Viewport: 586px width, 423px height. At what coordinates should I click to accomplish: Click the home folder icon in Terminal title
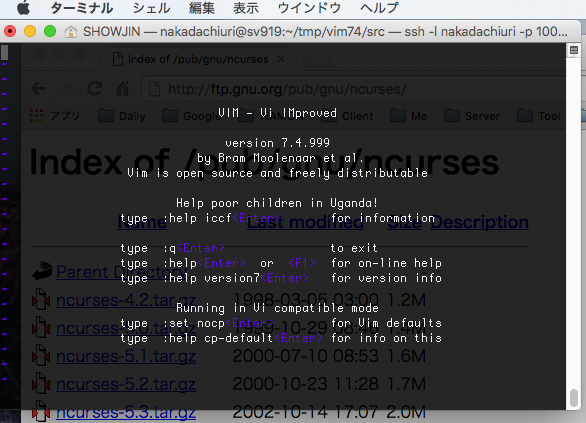point(71,32)
